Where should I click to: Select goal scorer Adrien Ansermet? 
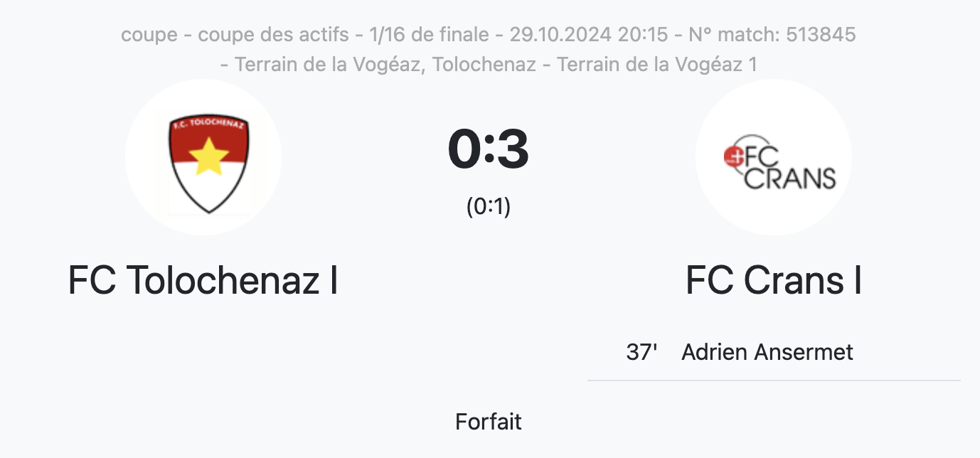(767, 352)
